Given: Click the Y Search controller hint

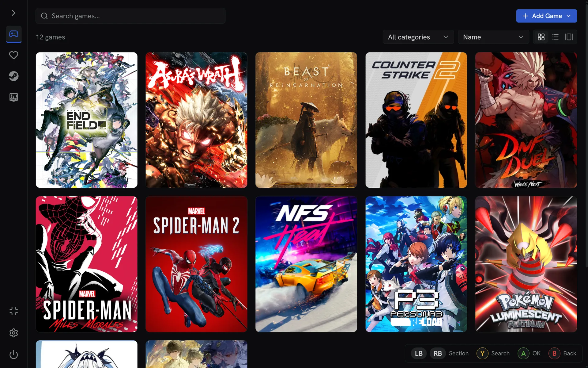Looking at the screenshot, I should pyautogui.click(x=493, y=353).
